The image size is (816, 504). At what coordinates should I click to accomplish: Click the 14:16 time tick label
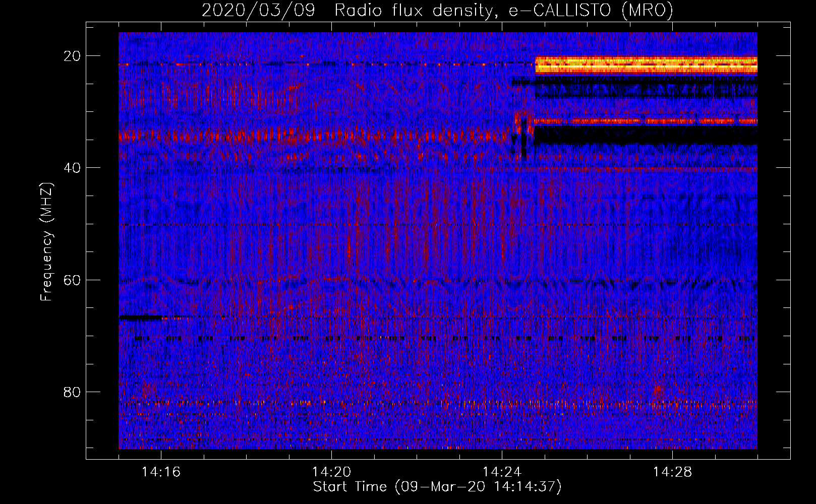[x=161, y=472]
